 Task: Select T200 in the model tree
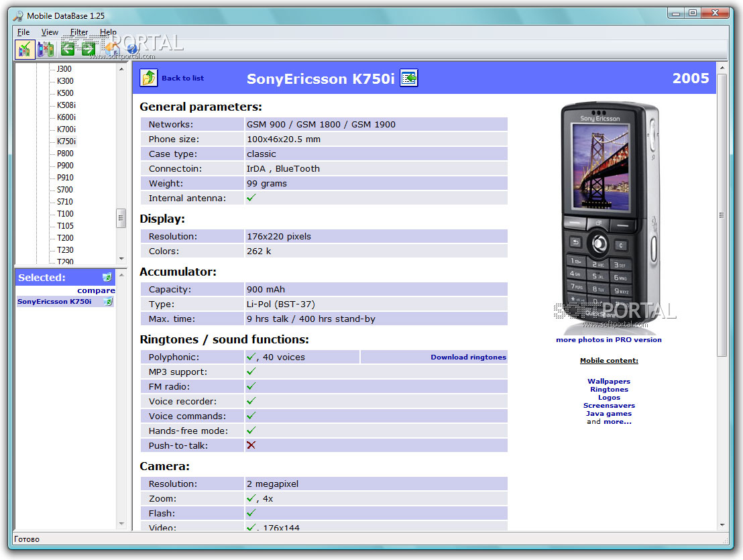coord(66,238)
